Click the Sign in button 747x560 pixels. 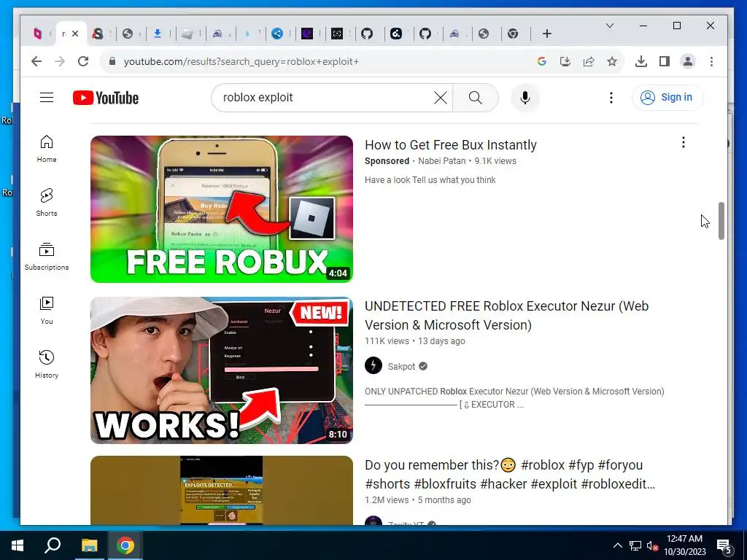coord(667,98)
